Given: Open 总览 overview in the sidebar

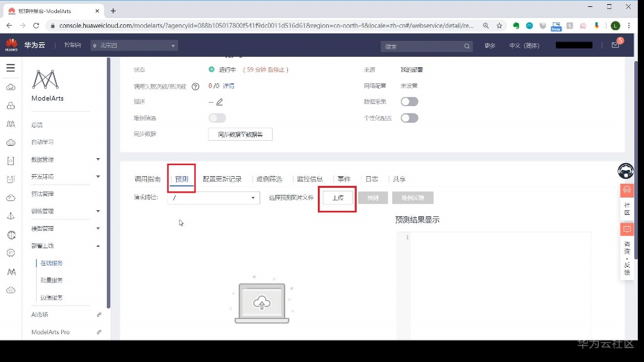Looking at the screenshot, I should (37, 125).
